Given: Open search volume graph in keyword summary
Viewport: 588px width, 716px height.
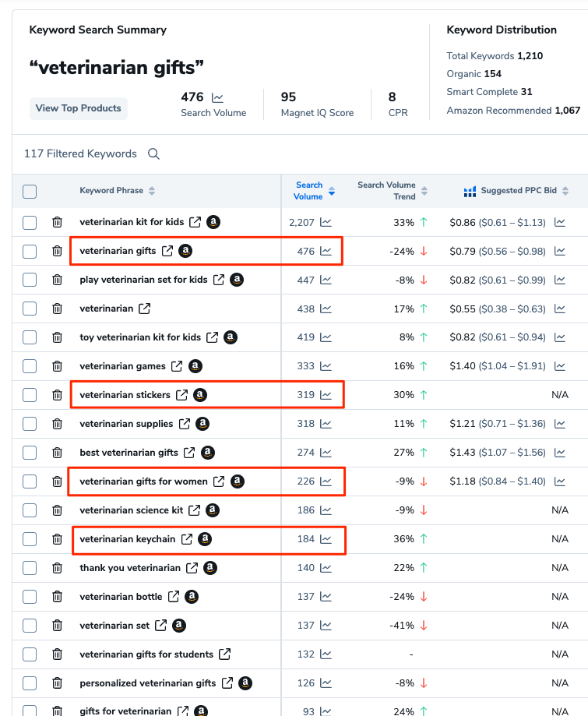Looking at the screenshot, I should coord(217,98).
